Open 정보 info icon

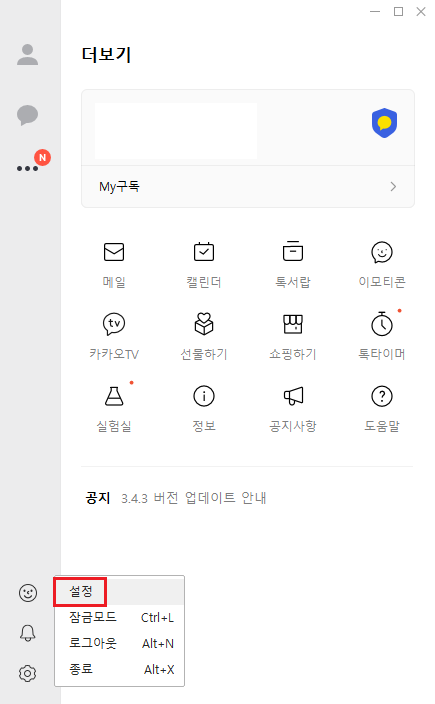[x=204, y=396]
